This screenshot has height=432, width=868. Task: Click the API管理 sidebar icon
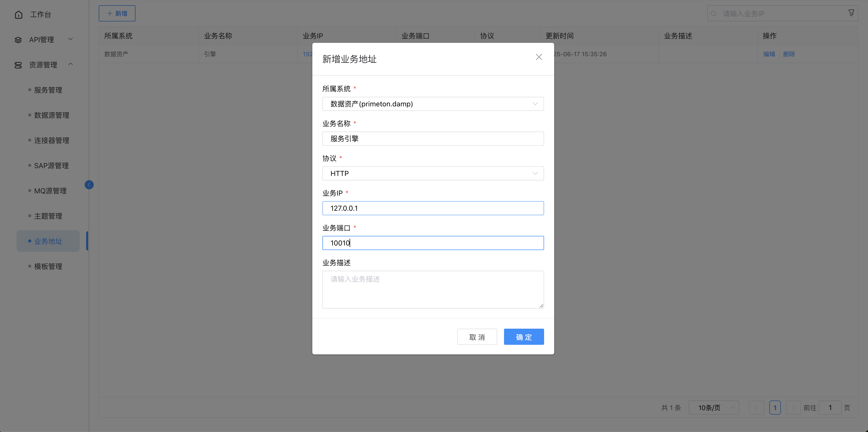[x=18, y=40]
